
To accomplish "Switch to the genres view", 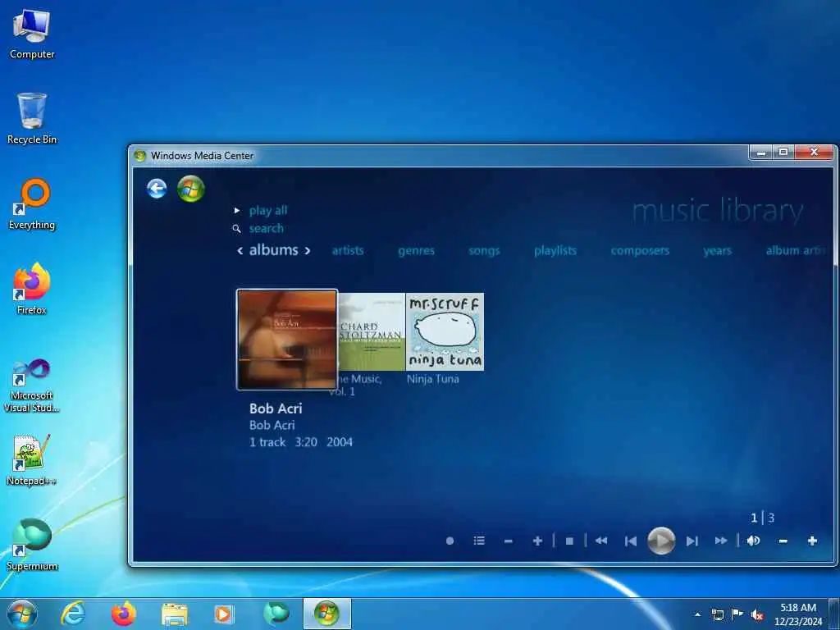I will point(416,251).
